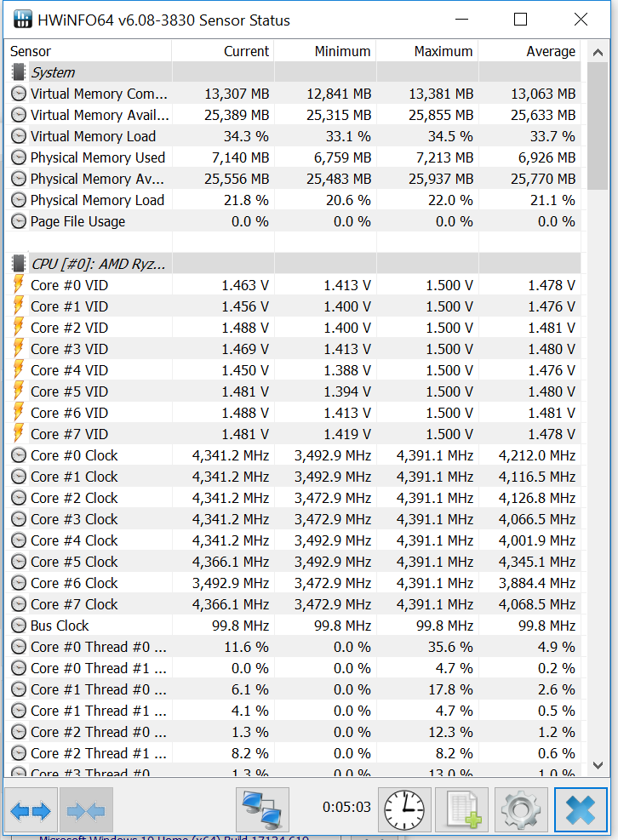This screenshot has height=840, width=618.
Task: Click the logging file with plus icon
Action: pos(461,810)
